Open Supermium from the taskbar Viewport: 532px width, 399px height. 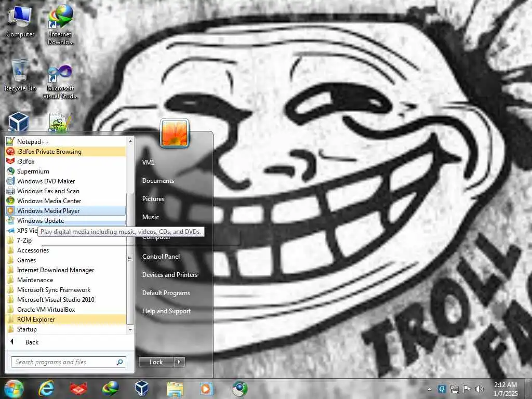tap(240, 389)
